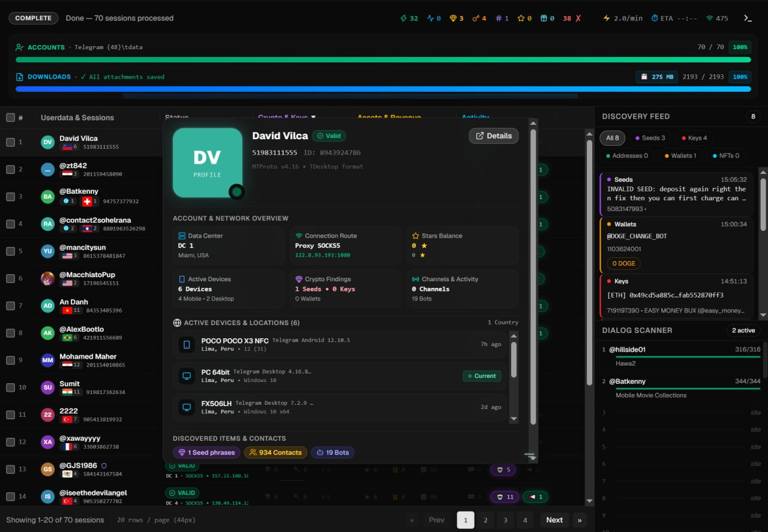
Task: Click the 934 Contacts chip
Action: (x=275, y=453)
